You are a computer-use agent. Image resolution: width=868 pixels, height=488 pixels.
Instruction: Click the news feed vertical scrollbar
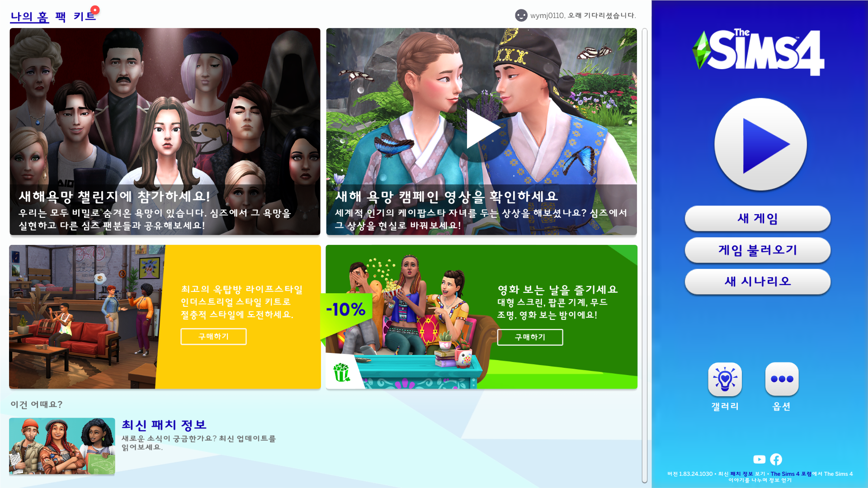[644, 255]
